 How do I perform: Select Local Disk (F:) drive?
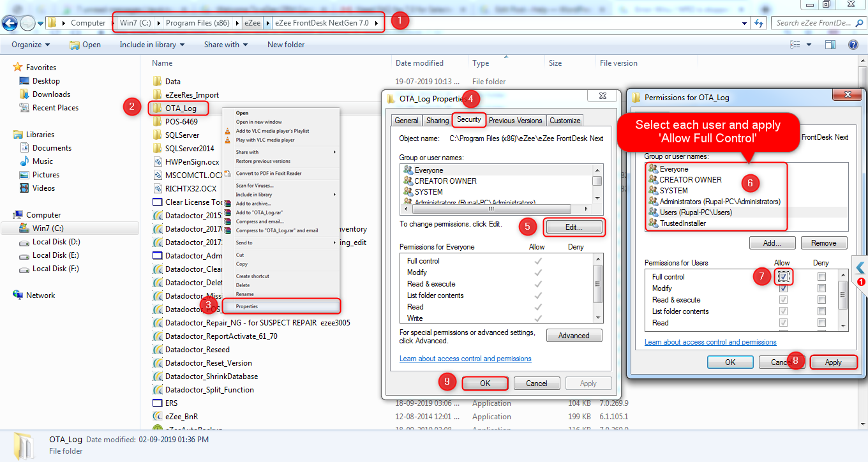click(x=56, y=269)
